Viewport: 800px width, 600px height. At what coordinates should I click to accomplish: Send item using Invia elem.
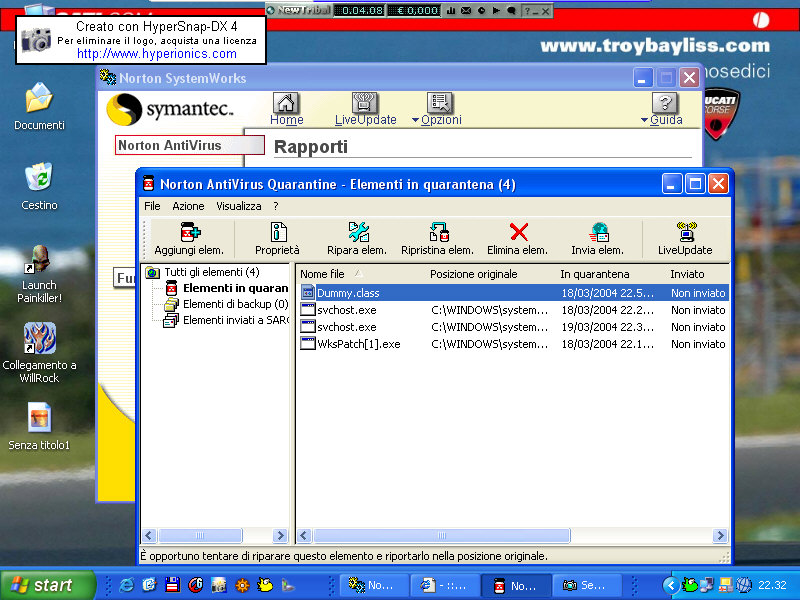(x=597, y=238)
